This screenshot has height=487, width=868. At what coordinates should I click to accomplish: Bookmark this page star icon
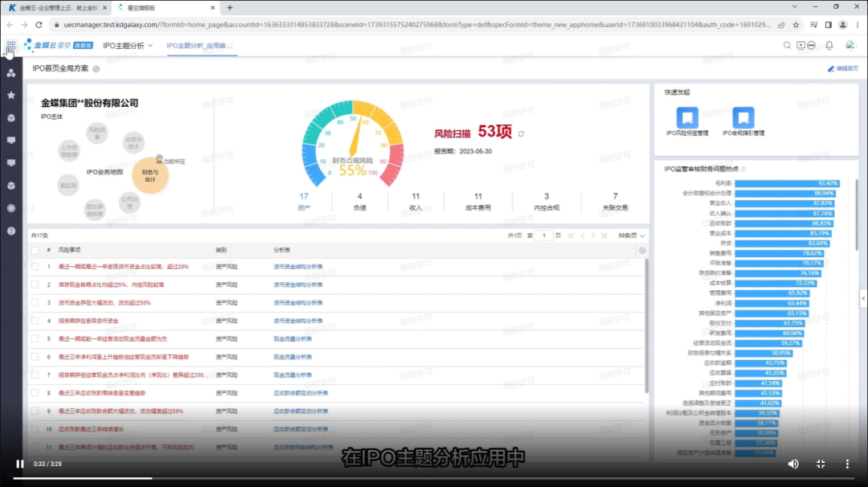click(x=796, y=25)
